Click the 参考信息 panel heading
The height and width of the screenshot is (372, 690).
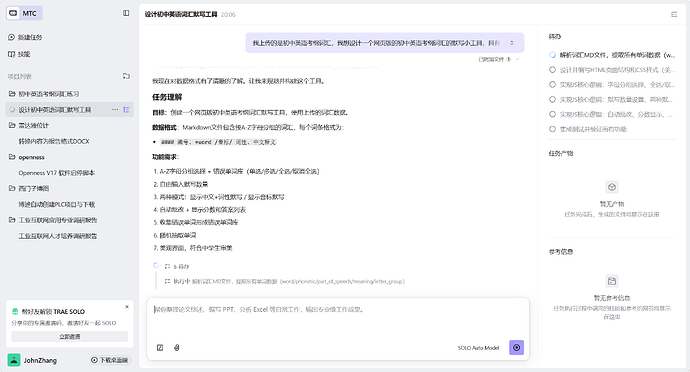[x=561, y=252]
